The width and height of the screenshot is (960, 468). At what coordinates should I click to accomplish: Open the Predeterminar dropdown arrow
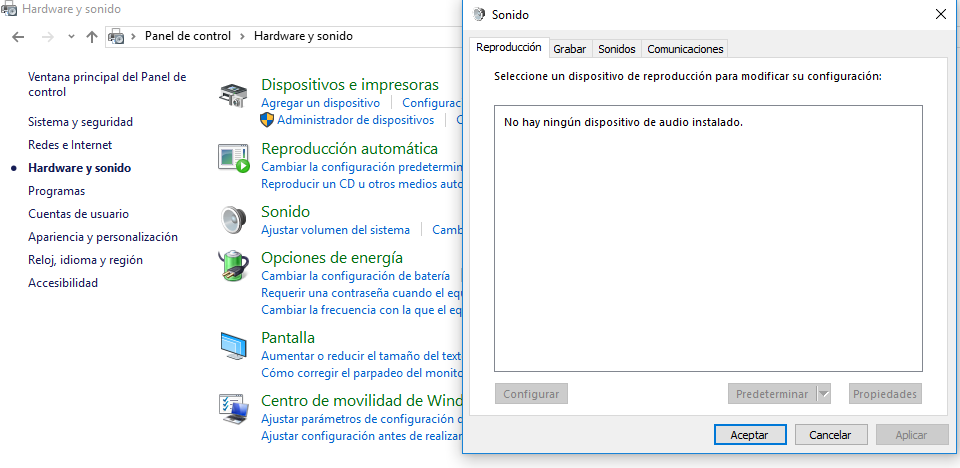[x=824, y=394]
